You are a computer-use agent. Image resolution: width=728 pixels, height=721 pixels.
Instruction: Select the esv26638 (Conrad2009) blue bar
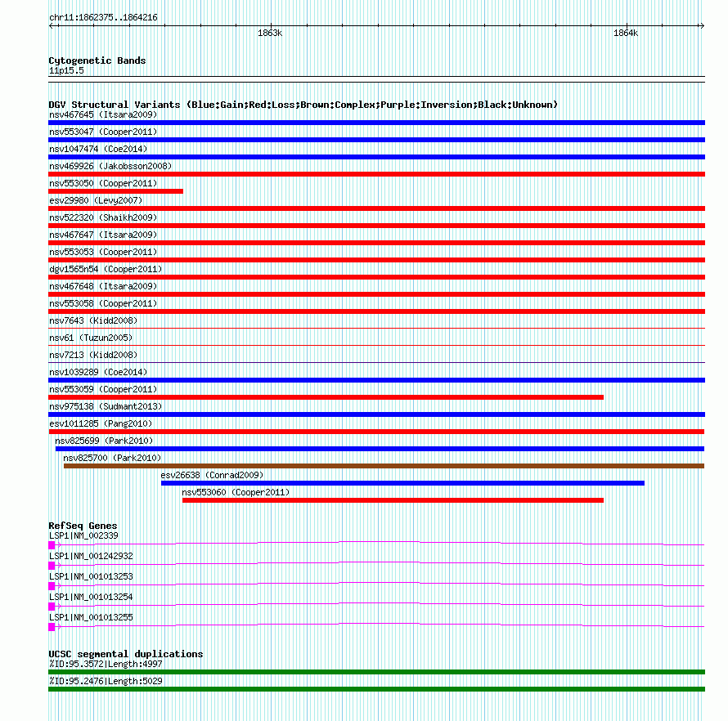[402, 483]
